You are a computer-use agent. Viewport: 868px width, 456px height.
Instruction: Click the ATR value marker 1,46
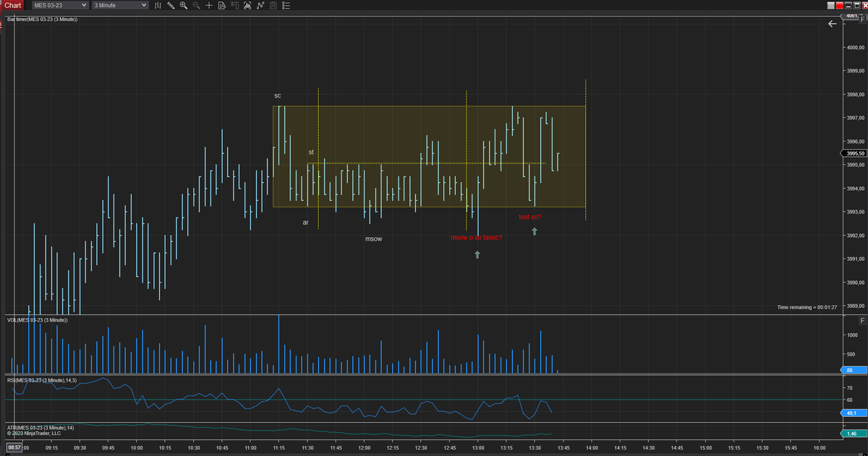(852, 434)
